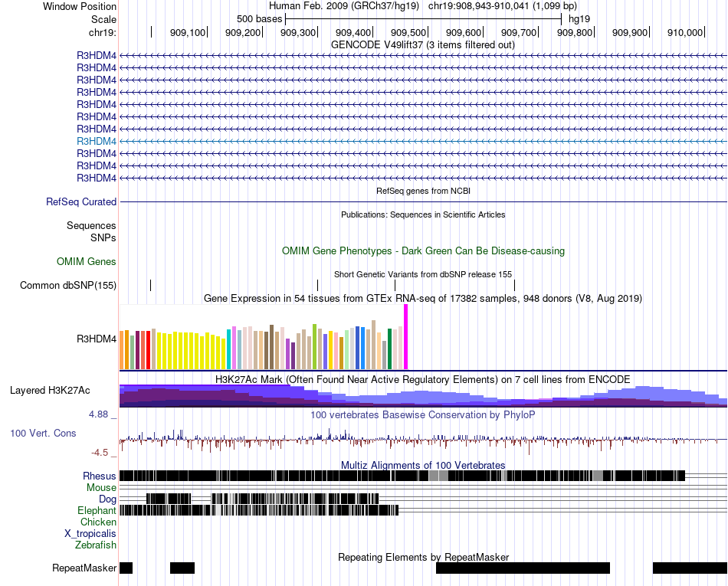Open Repeating Elements by RepeatMasker title
Image resolution: width=728 pixels, height=586 pixels.
click(424, 557)
